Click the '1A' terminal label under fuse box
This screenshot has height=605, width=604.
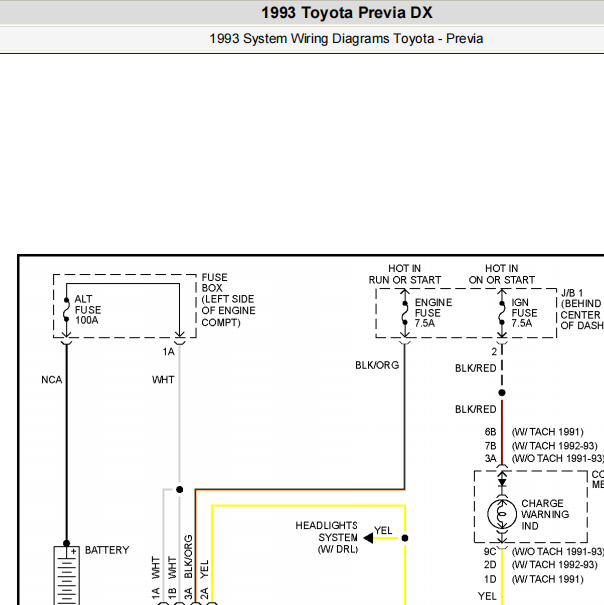tap(168, 352)
